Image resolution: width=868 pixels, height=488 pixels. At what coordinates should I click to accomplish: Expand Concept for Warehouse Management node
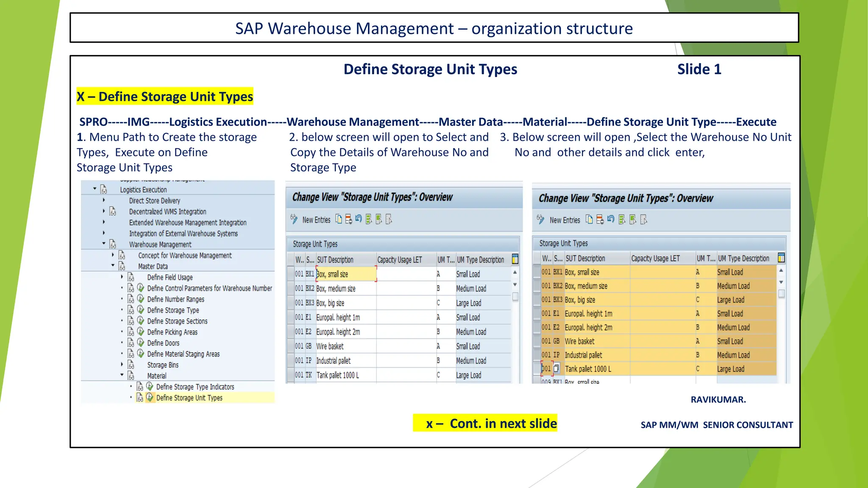tap(113, 255)
